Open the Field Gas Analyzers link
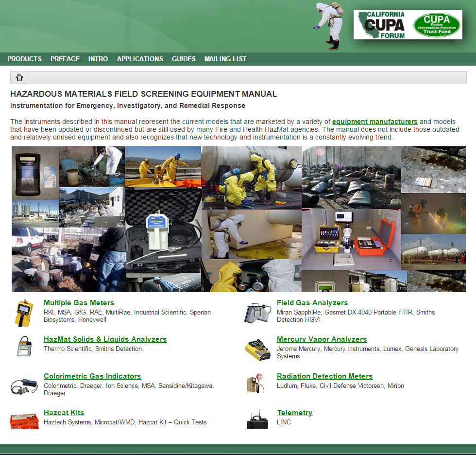 (312, 302)
